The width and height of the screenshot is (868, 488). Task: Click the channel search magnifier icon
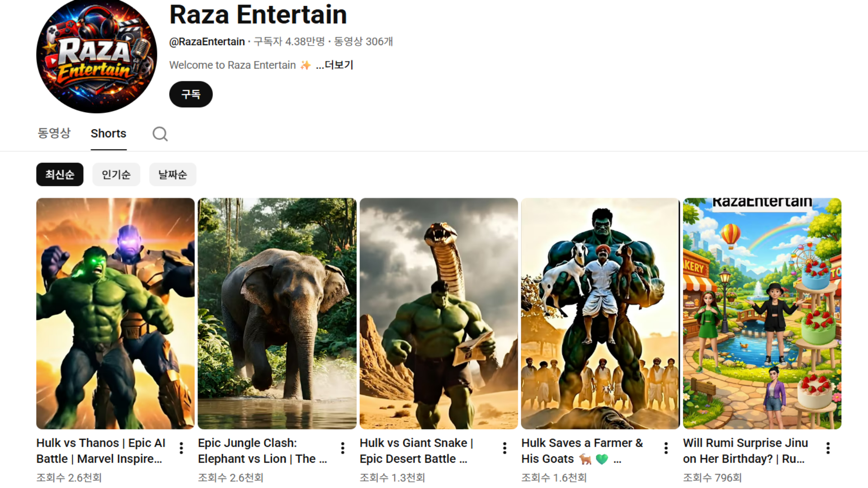160,134
